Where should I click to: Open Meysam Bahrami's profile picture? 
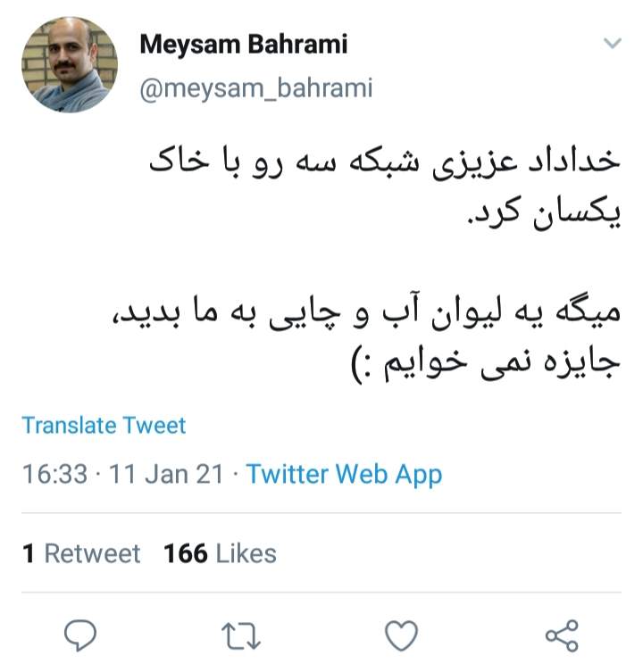click(70, 65)
